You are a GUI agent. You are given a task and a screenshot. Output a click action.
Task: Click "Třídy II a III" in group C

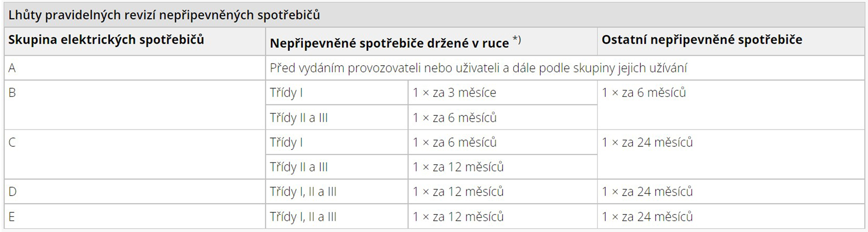click(x=298, y=167)
